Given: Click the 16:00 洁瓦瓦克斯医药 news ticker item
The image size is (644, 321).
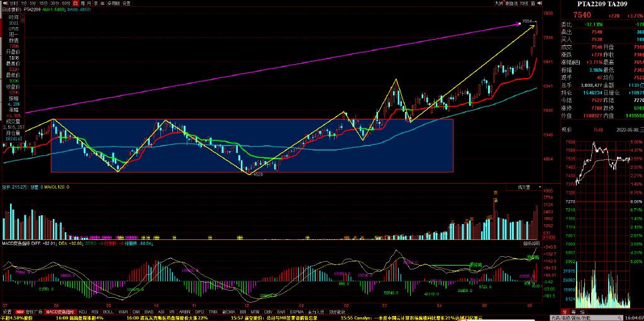Looking at the screenshot, I should click(169, 318).
